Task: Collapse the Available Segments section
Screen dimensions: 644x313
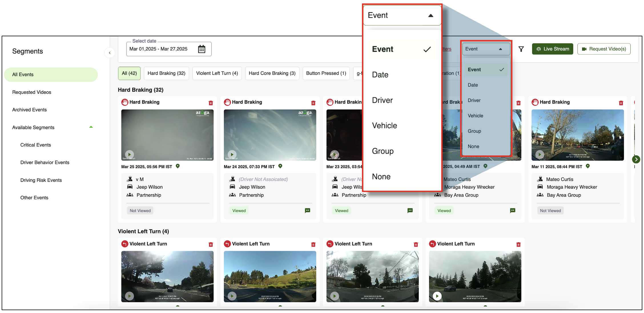Action: [91, 127]
